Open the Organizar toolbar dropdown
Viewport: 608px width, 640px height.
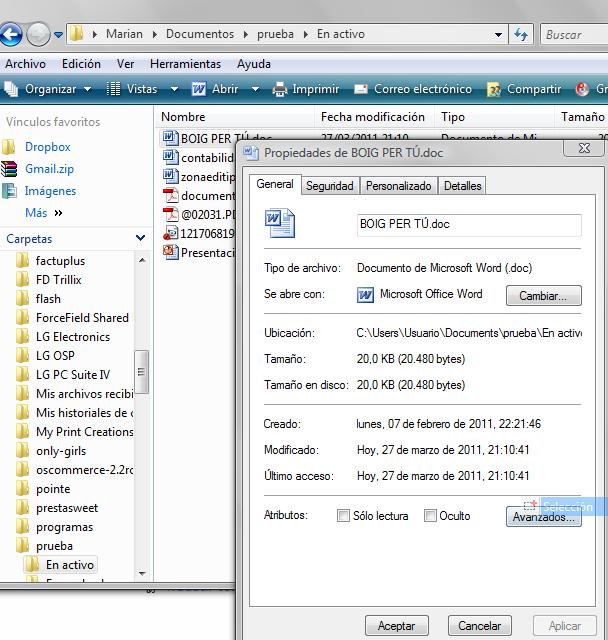pyautogui.click(x=47, y=89)
